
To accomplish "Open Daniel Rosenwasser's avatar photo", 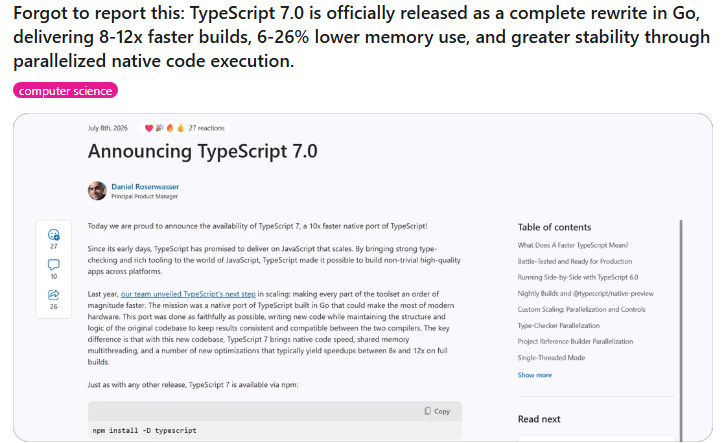I will [97, 190].
